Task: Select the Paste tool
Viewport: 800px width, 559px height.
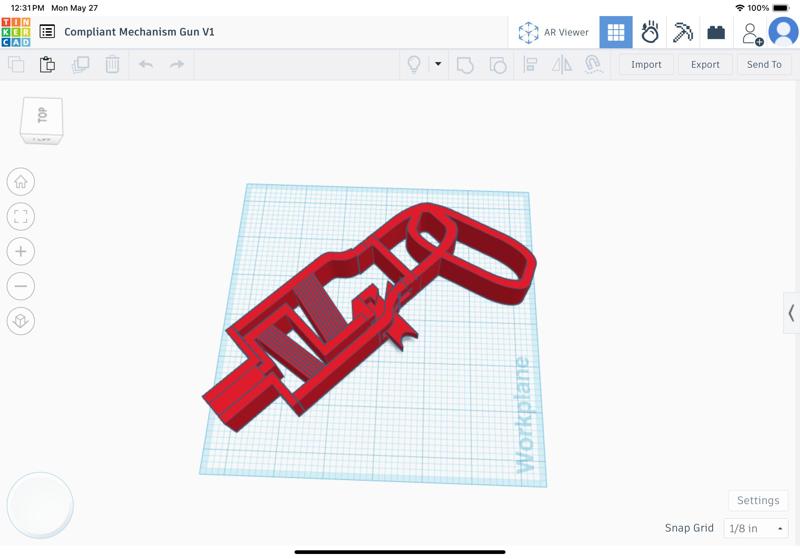Action: [47, 65]
